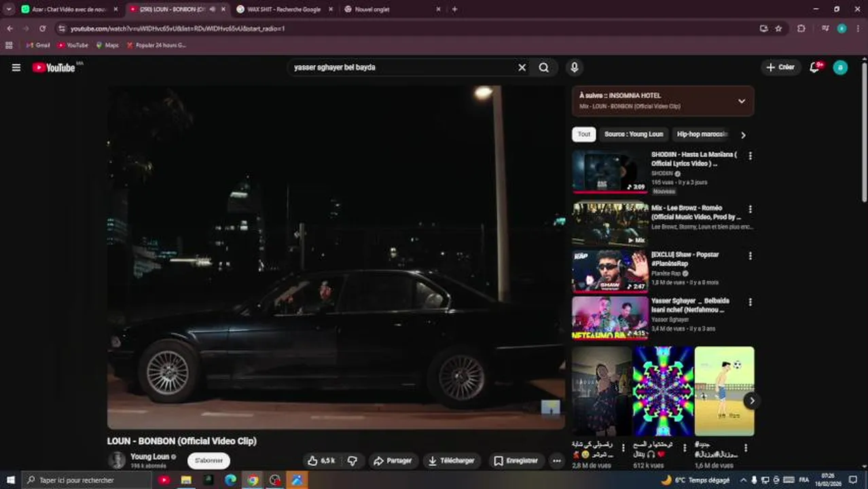Open options for the 1,6 M vues Short
The width and height of the screenshot is (868, 489).
click(x=746, y=448)
